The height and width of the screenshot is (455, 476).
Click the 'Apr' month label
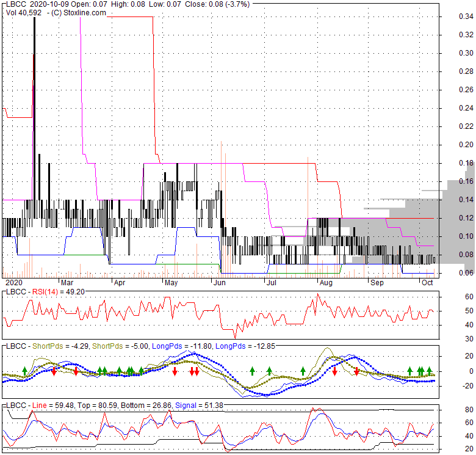click(x=120, y=283)
